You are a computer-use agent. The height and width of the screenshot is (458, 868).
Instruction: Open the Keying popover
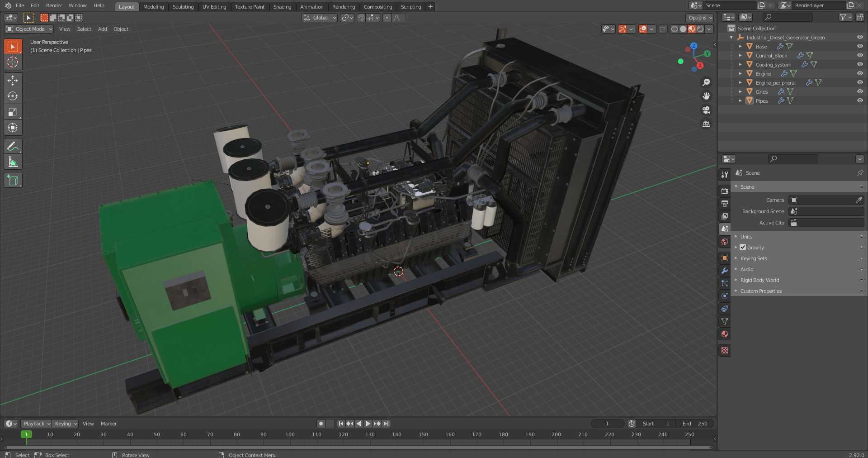point(65,424)
